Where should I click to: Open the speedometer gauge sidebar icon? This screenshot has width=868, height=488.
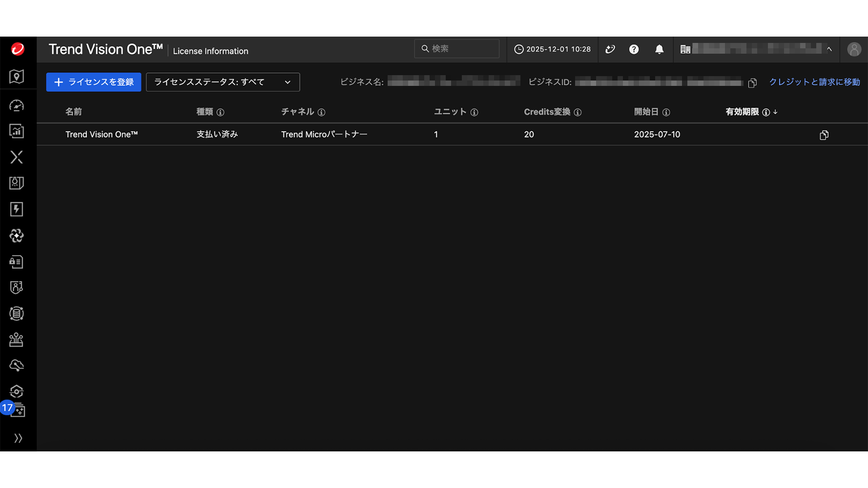[17, 105]
